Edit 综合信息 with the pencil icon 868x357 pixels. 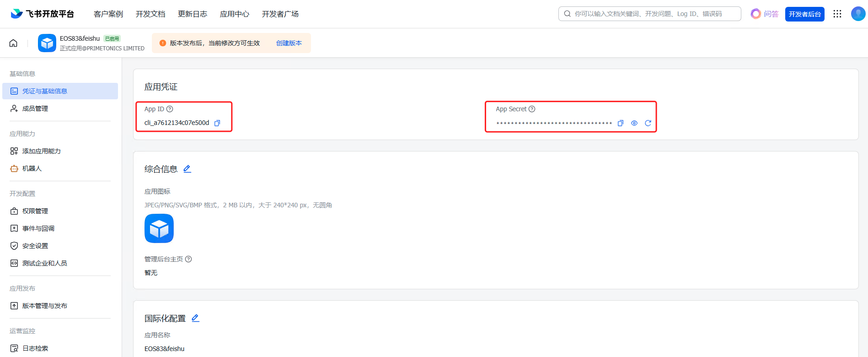187,169
